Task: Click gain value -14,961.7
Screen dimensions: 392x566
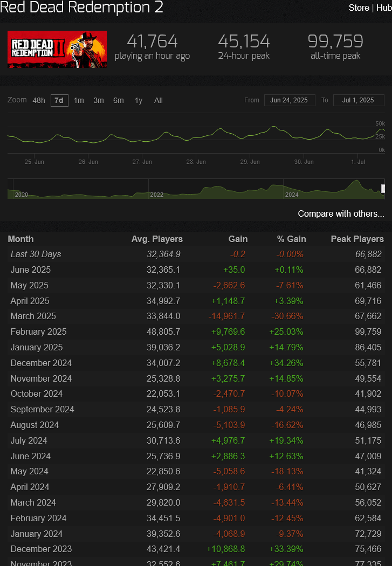Action: 226,316
